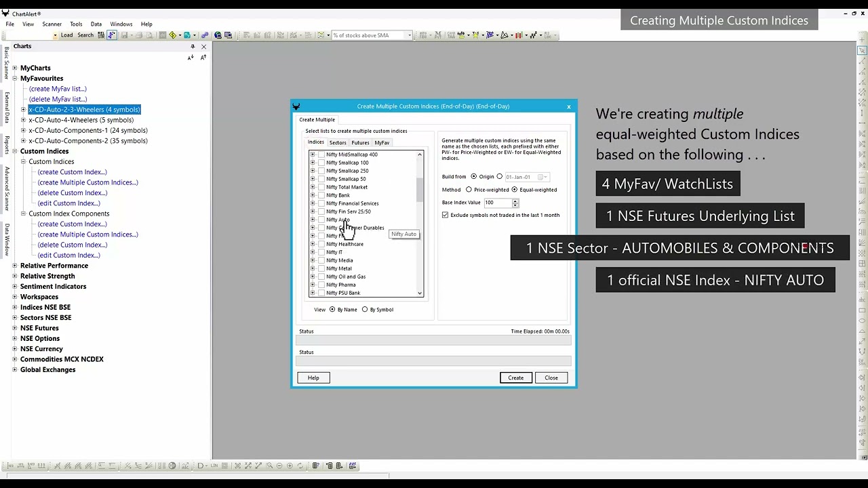
Task: Expand the Nifty Bank tree node
Action: coord(313,195)
